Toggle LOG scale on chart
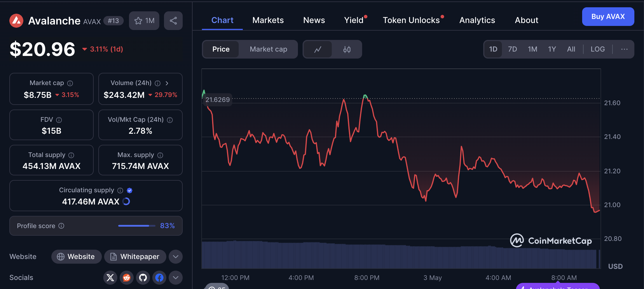644x289 pixels. pyautogui.click(x=598, y=49)
